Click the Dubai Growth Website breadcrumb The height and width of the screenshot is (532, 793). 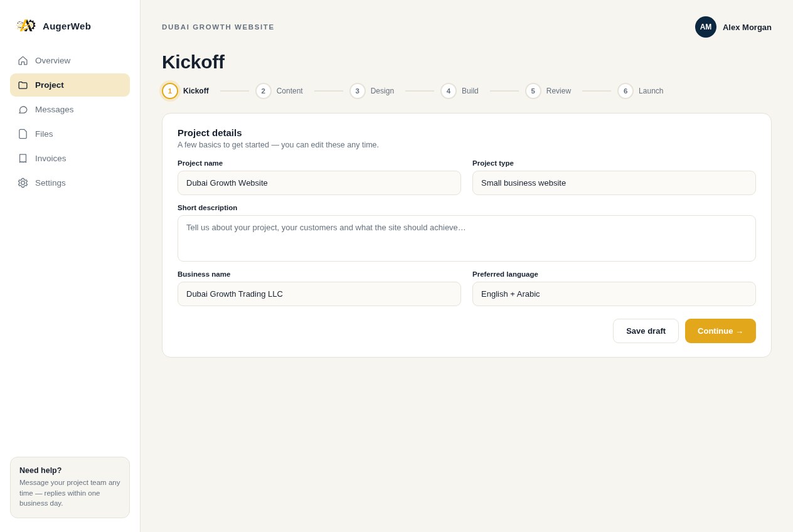coord(218,27)
